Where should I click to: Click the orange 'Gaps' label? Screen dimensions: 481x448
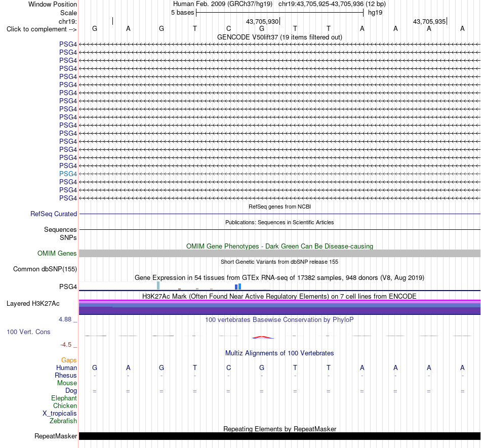click(69, 360)
